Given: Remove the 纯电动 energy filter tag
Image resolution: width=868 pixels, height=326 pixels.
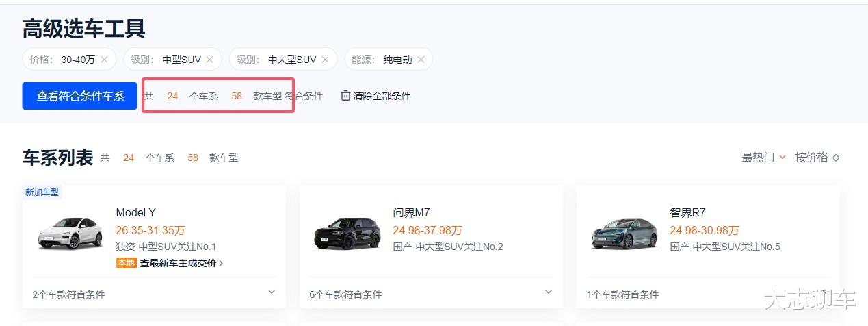Looking at the screenshot, I should (x=421, y=60).
